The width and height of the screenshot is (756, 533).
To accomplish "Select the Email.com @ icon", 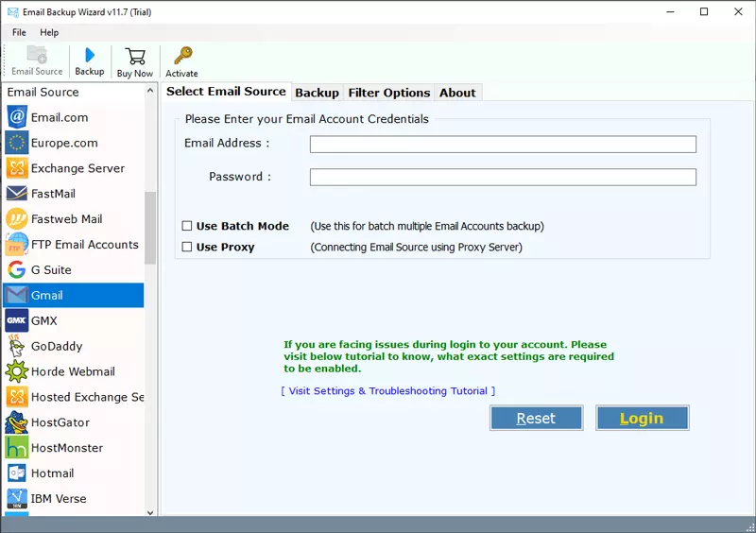I will (x=17, y=117).
